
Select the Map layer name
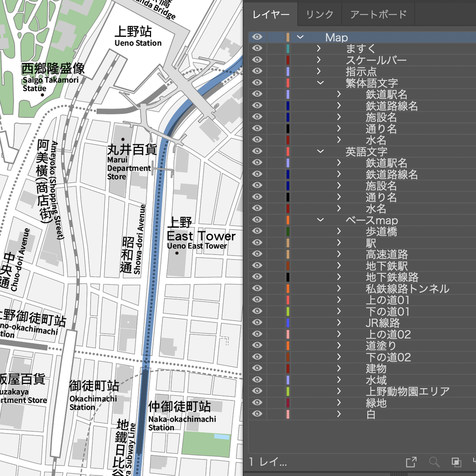(x=336, y=37)
